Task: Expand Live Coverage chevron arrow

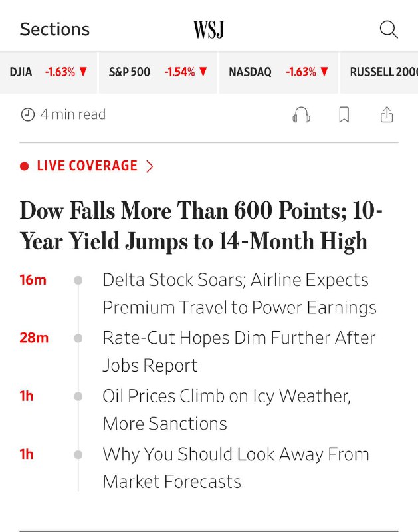Action: tap(150, 166)
